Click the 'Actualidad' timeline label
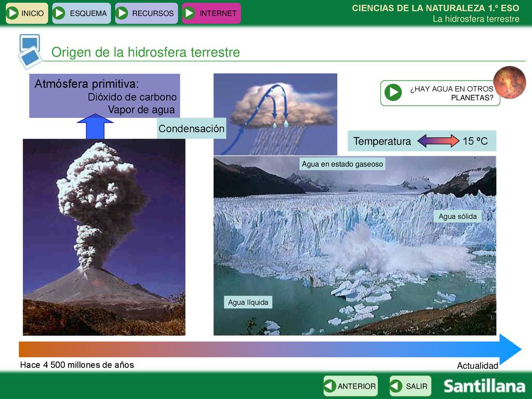The image size is (532, 399). pyautogui.click(x=477, y=366)
